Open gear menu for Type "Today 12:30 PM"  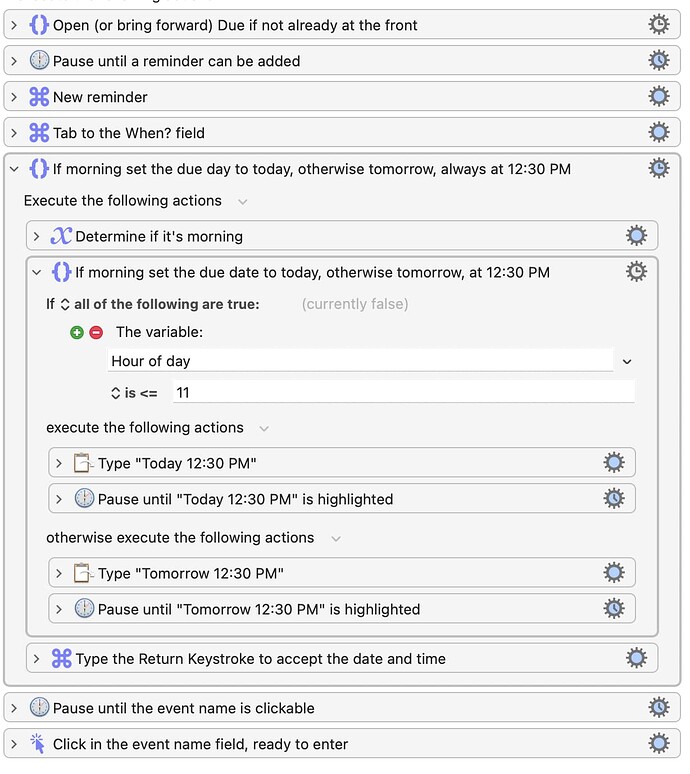click(614, 463)
